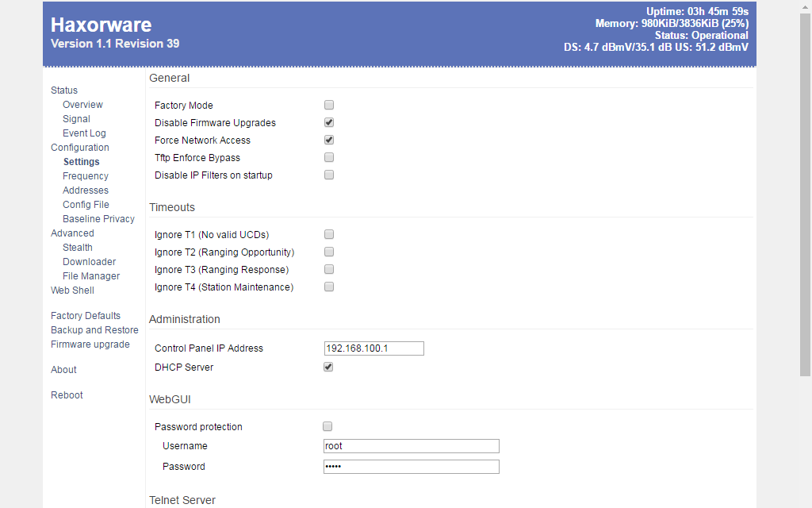Enable WebGUI Password protection
Screen dimensions: 812x508
click(x=327, y=426)
